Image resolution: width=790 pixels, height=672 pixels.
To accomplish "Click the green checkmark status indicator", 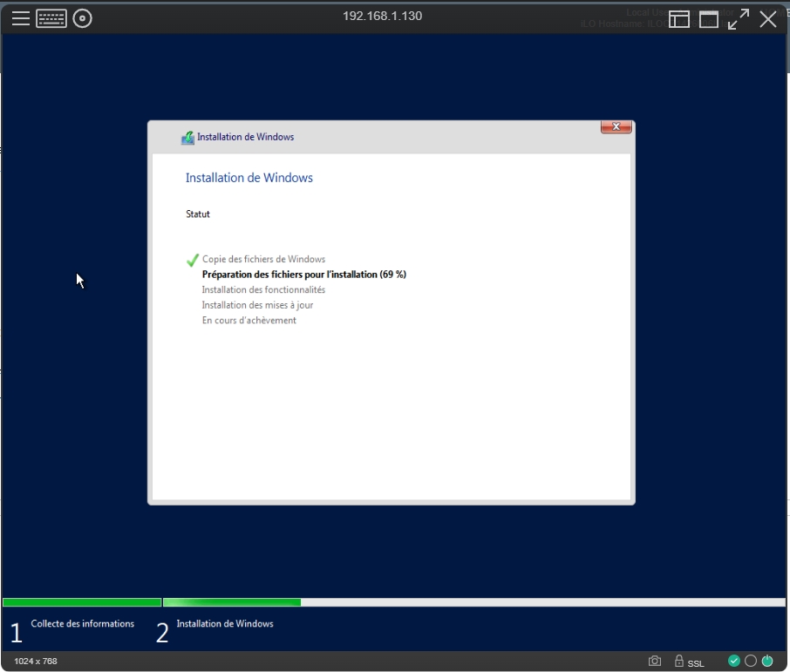I will (734, 662).
